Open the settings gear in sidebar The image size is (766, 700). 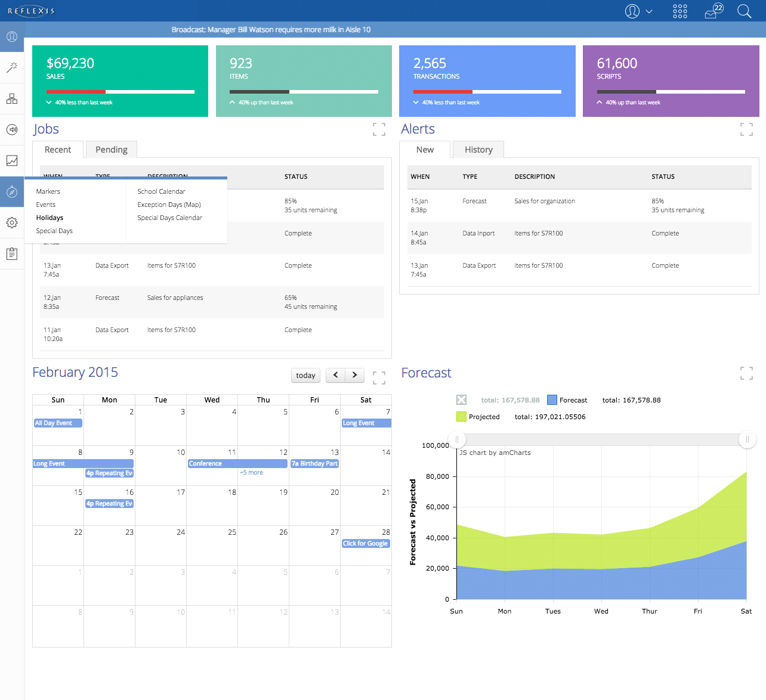click(12, 222)
